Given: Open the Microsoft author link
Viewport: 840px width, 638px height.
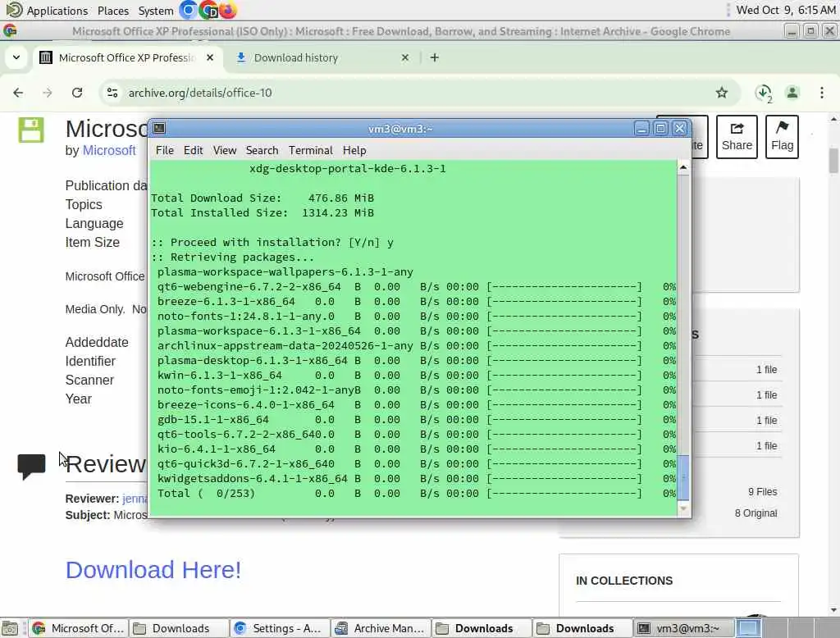Looking at the screenshot, I should 109,151.
